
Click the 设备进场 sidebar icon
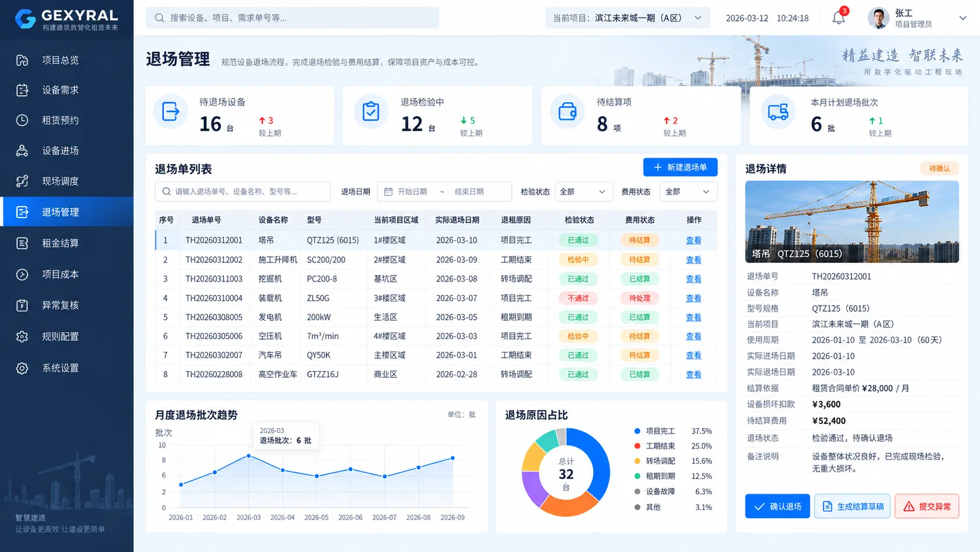22,151
